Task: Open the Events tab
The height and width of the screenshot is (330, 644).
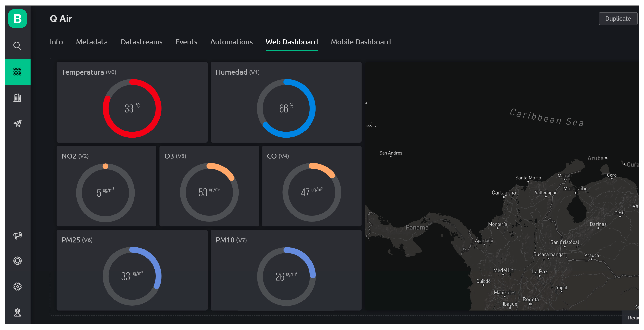Action: coord(186,42)
